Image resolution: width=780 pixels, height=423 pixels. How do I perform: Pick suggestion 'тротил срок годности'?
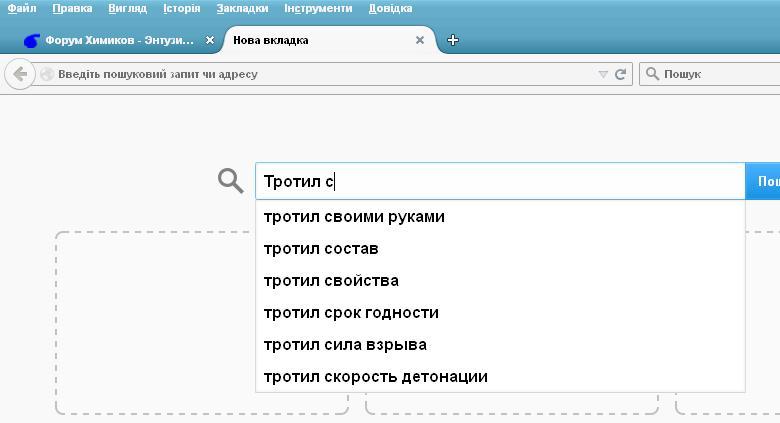351,313
